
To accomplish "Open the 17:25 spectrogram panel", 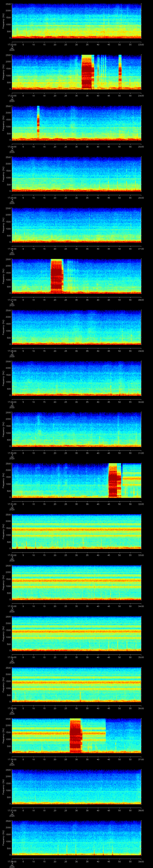I will (x=76, y=174).
